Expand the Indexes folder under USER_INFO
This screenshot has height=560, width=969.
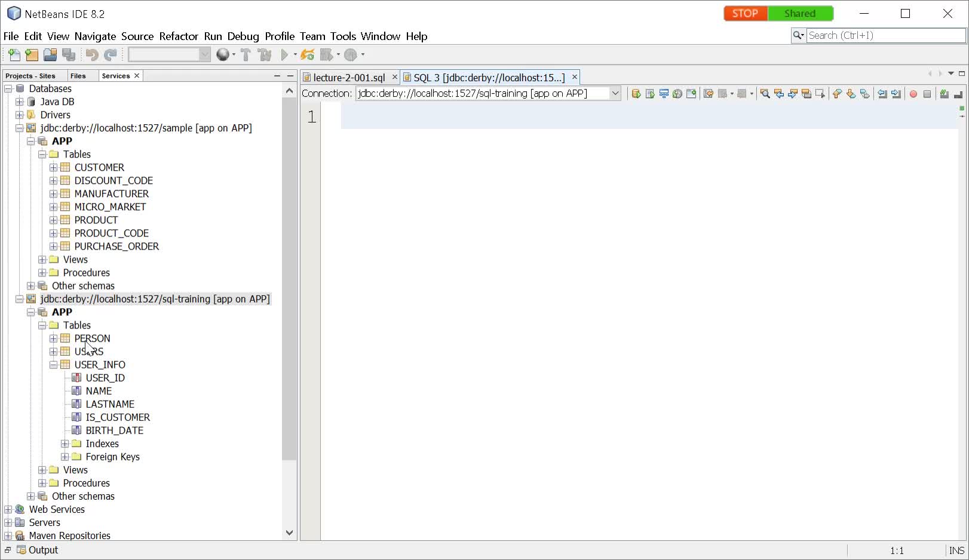click(65, 444)
